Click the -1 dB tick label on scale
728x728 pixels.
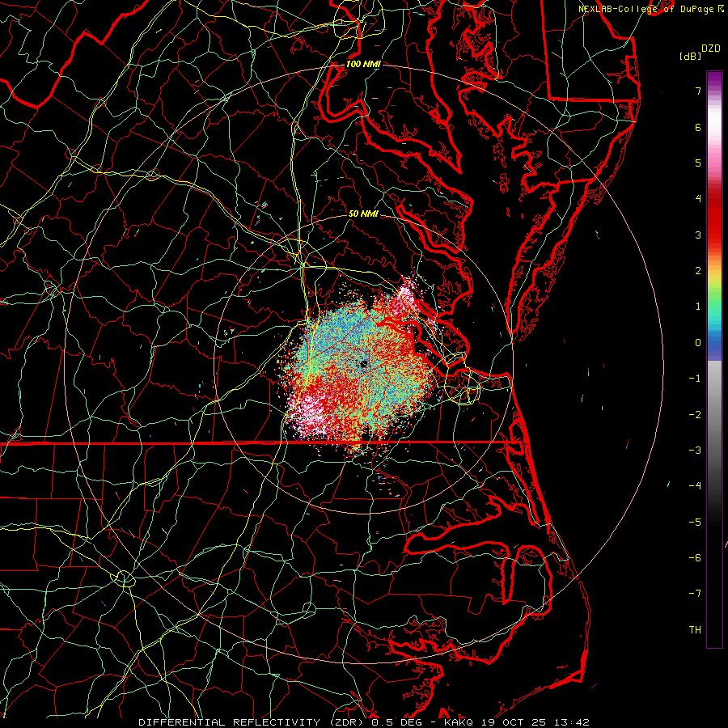[x=695, y=379]
